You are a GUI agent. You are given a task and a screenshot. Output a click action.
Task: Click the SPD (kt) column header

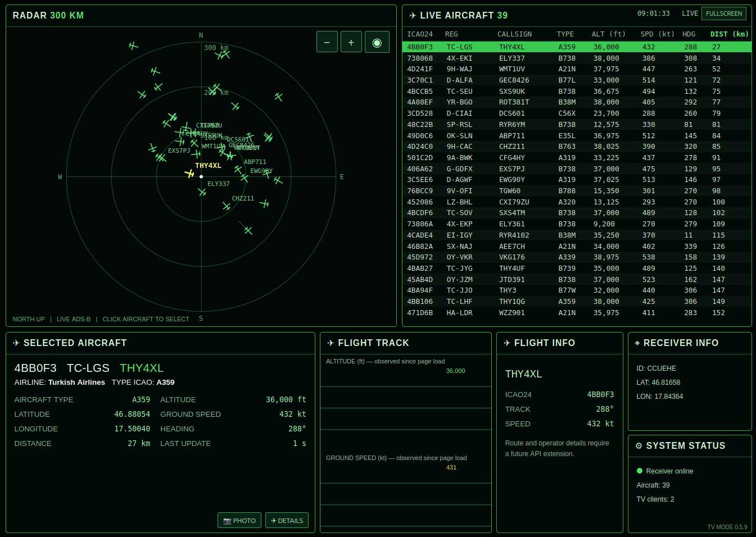click(x=657, y=34)
